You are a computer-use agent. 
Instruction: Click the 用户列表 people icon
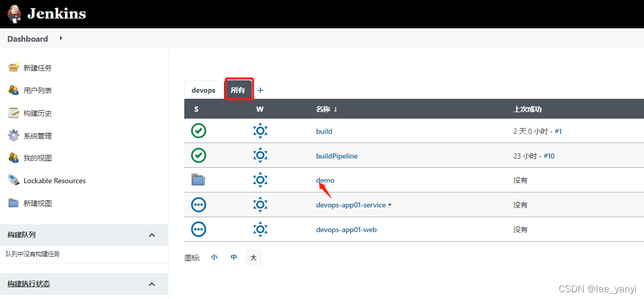pyautogui.click(x=13, y=90)
